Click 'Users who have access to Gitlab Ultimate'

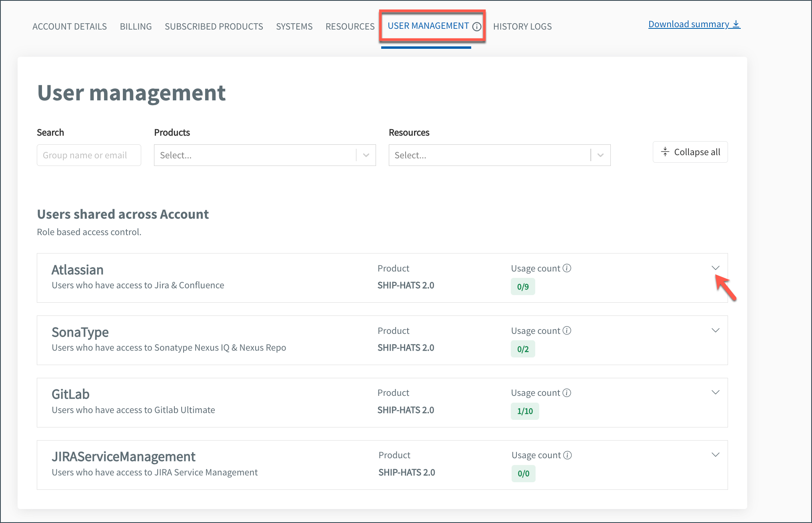coord(133,410)
